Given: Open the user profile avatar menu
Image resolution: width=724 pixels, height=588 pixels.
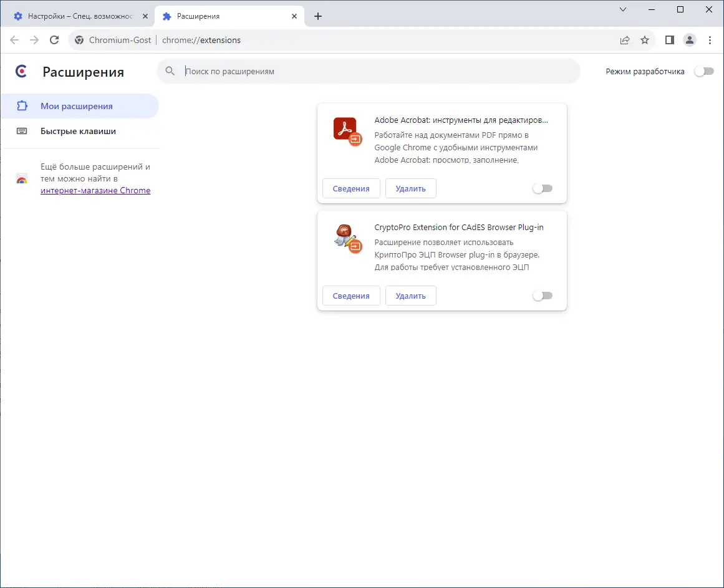Looking at the screenshot, I should [689, 40].
